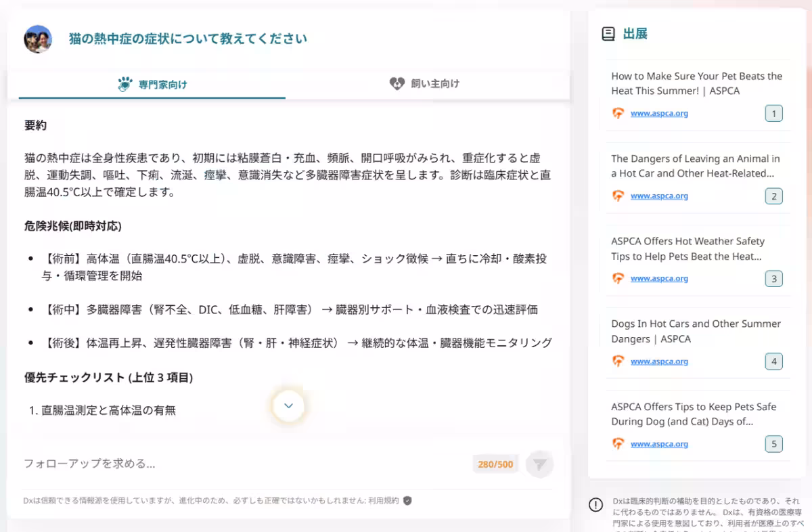The width and height of the screenshot is (812, 532).
Task: Click citation badge 5 in the sources panel
Action: (x=773, y=443)
